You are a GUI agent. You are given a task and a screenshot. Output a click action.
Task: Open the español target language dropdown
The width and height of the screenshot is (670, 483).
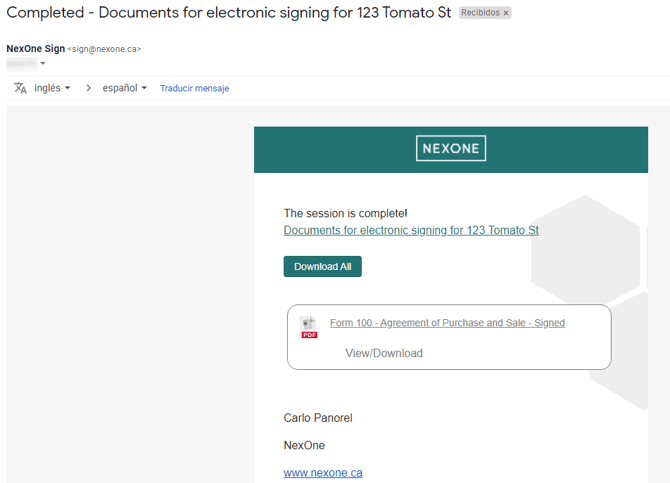[x=124, y=88]
